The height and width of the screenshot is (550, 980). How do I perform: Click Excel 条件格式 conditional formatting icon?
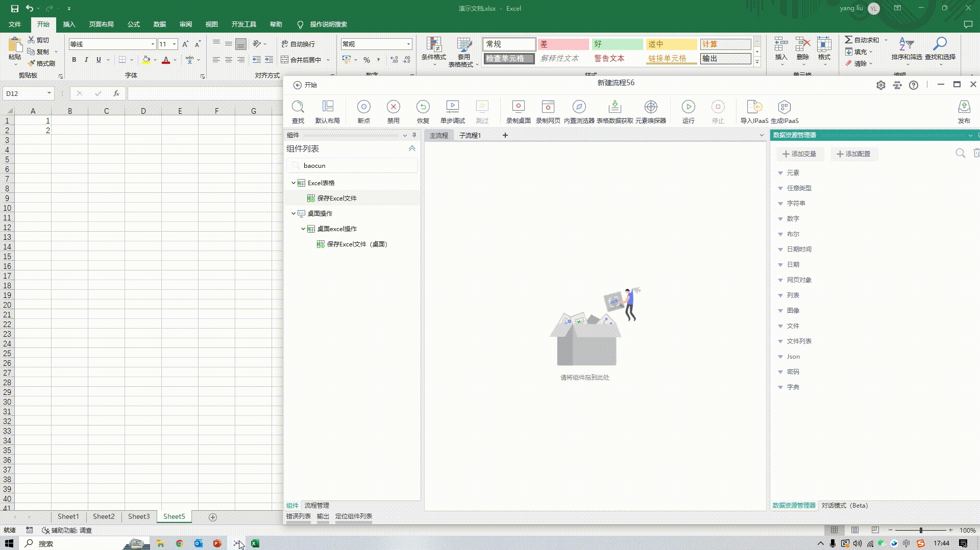pos(433,44)
